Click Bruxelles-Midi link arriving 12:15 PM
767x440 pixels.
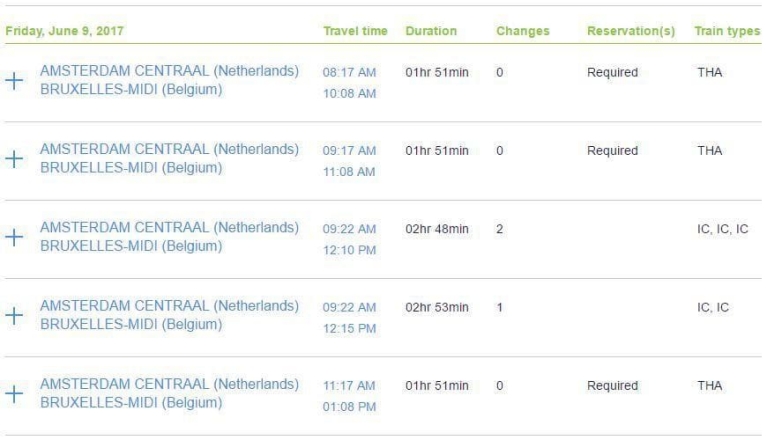coord(131,324)
